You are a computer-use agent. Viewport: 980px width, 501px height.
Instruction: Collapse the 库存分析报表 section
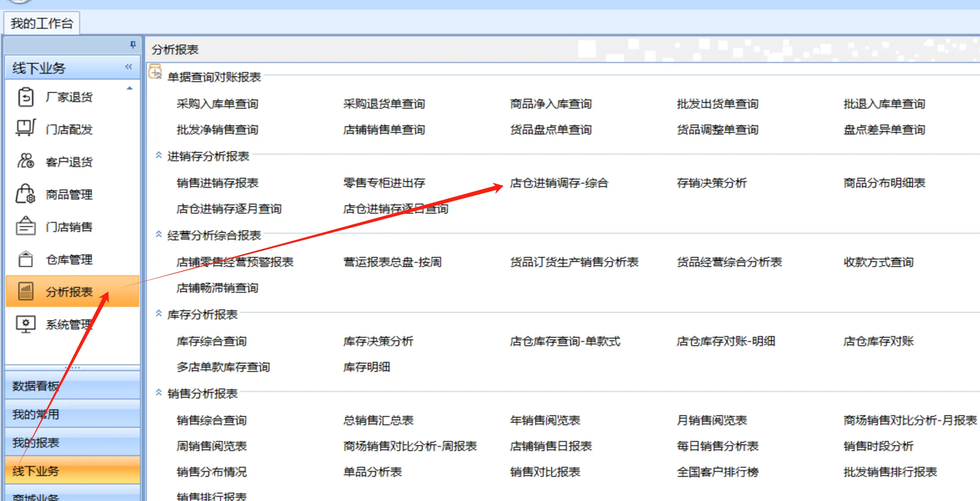[159, 314]
